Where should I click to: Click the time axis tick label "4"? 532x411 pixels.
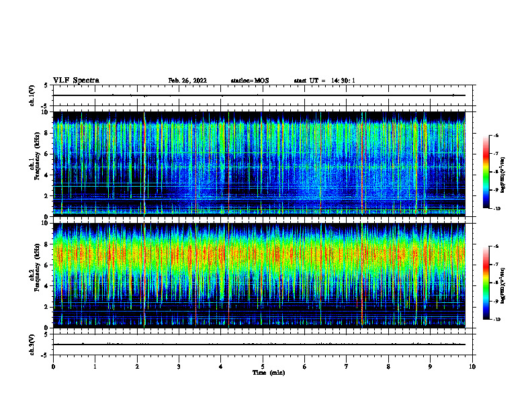point(221,367)
